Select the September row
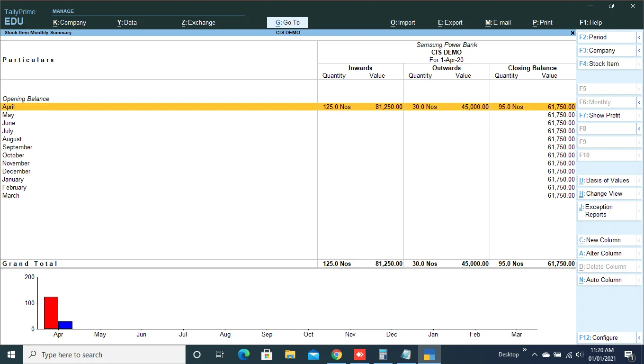Image resolution: width=644 pixels, height=364 pixels. click(288, 147)
